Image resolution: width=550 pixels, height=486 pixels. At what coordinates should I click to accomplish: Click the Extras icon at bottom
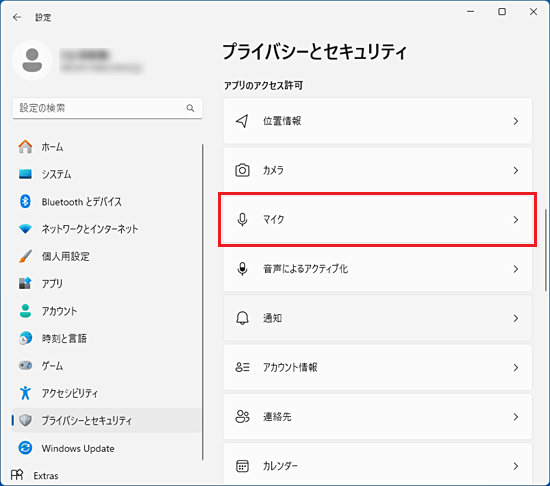[16, 475]
